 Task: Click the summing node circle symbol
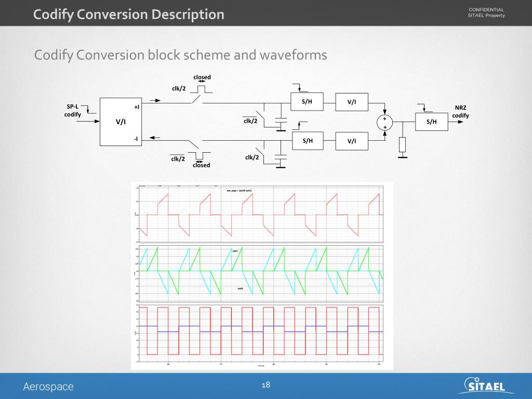(x=385, y=123)
